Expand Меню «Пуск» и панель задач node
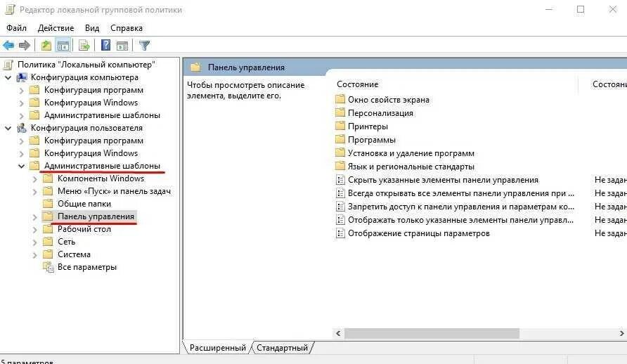 pos(34,192)
